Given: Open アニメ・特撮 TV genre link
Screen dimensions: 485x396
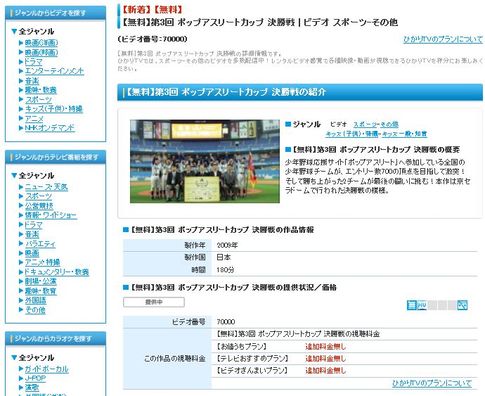Looking at the screenshot, I should (x=42, y=262).
